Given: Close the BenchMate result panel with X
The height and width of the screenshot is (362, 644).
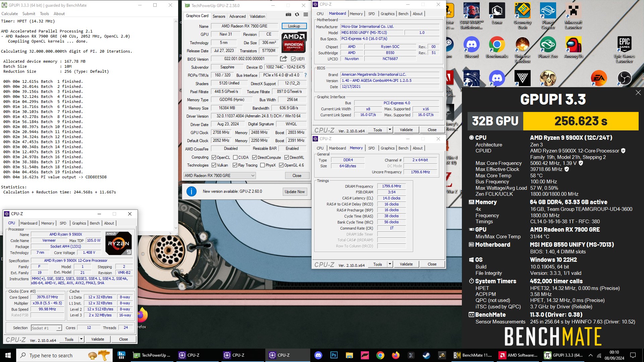Looking at the screenshot, I should (638, 93).
